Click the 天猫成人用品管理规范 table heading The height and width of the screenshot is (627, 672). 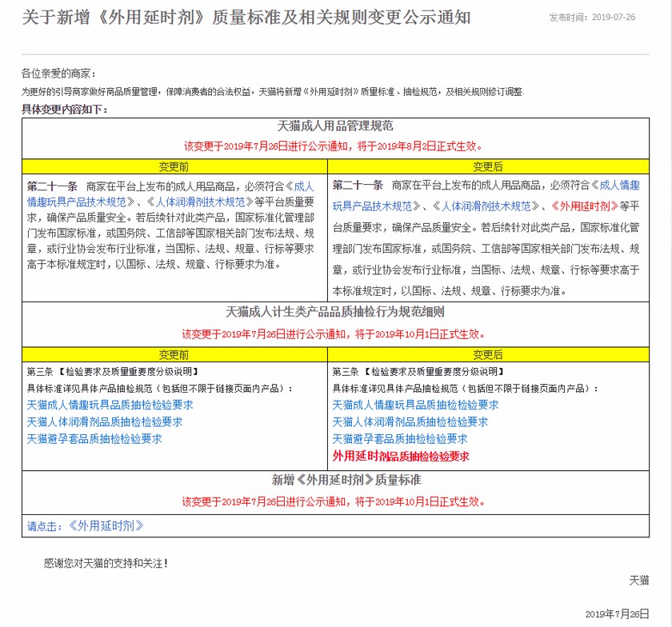click(334, 126)
